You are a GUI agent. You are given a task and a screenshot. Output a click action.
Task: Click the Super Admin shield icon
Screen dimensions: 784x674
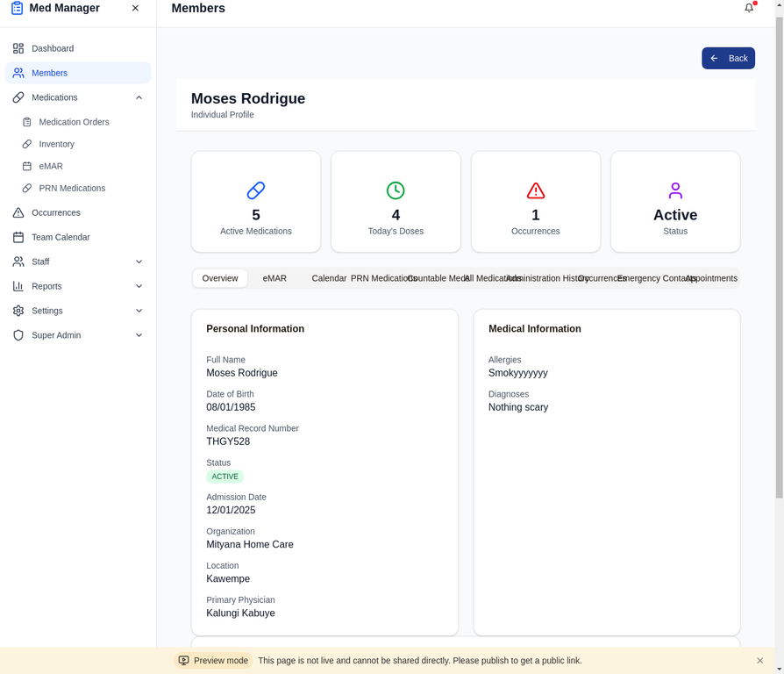18,335
